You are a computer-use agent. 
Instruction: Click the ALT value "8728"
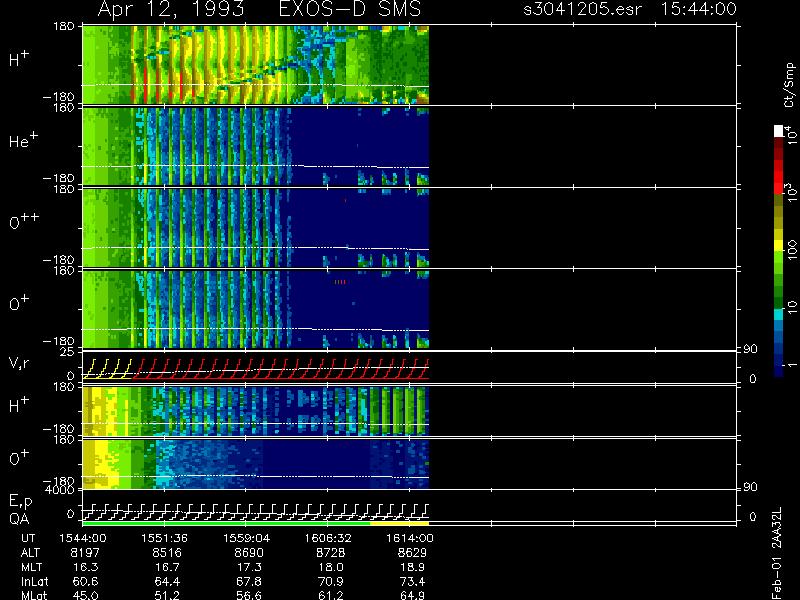click(x=331, y=553)
